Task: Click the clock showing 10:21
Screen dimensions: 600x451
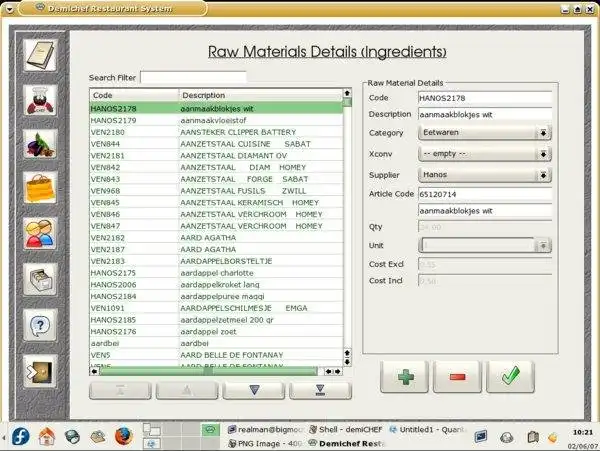Action: click(582, 433)
